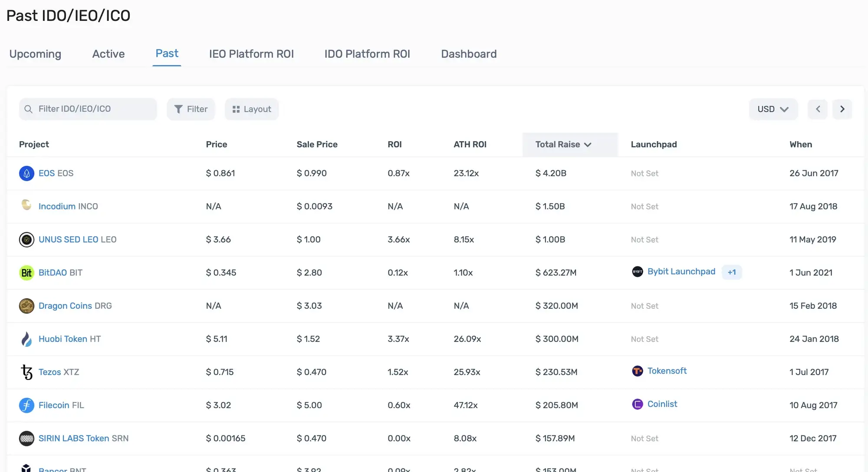Screen dimensions: 868x472
Task: Navigate to previous page arrow
Action: pyautogui.click(x=818, y=109)
